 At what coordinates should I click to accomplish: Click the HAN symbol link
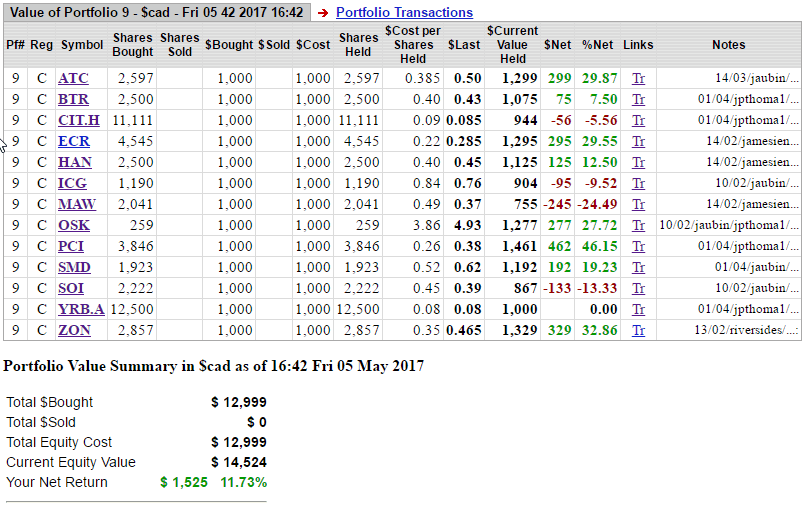pos(75,162)
